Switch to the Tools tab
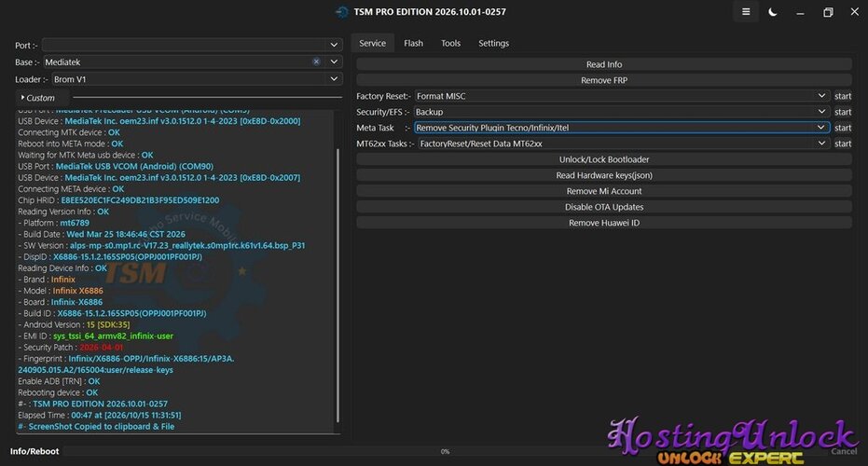This screenshot has width=868, height=466. pos(450,43)
